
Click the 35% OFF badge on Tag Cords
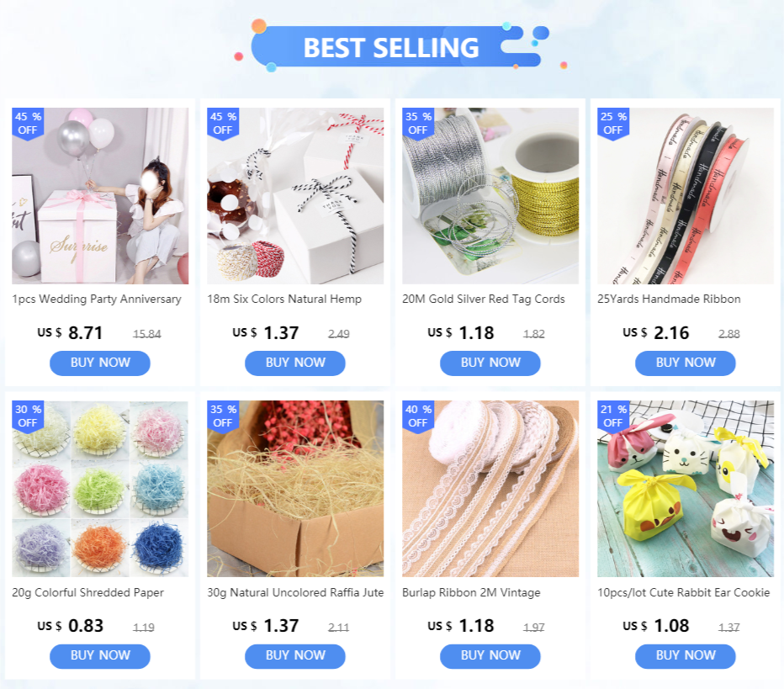418,124
